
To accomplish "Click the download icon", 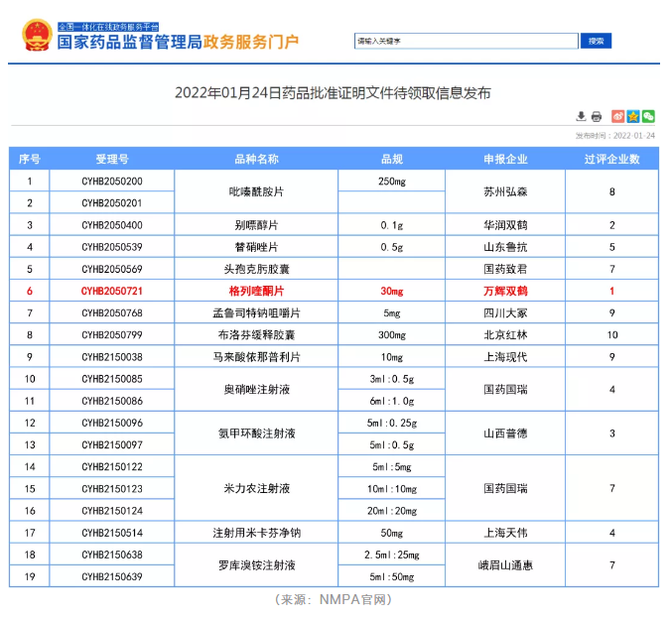I will tap(581, 116).
